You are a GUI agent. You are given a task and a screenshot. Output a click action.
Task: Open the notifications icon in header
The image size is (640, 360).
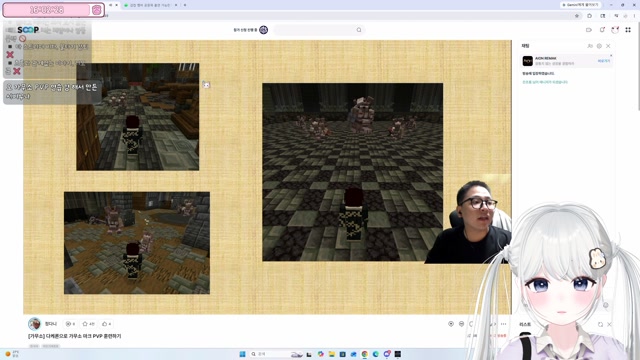point(602,30)
